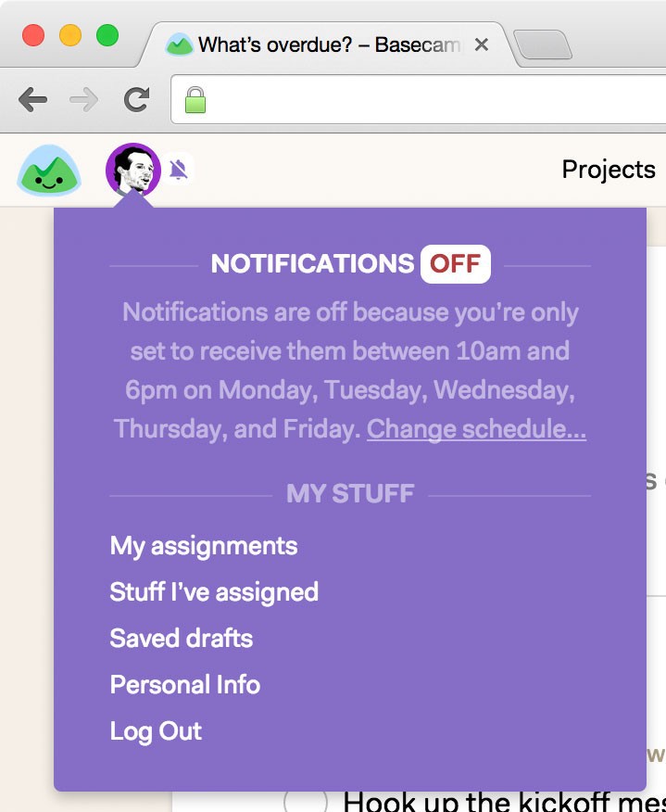Go to Personal Info
Image resolution: width=666 pixels, height=812 pixels.
[185, 685]
